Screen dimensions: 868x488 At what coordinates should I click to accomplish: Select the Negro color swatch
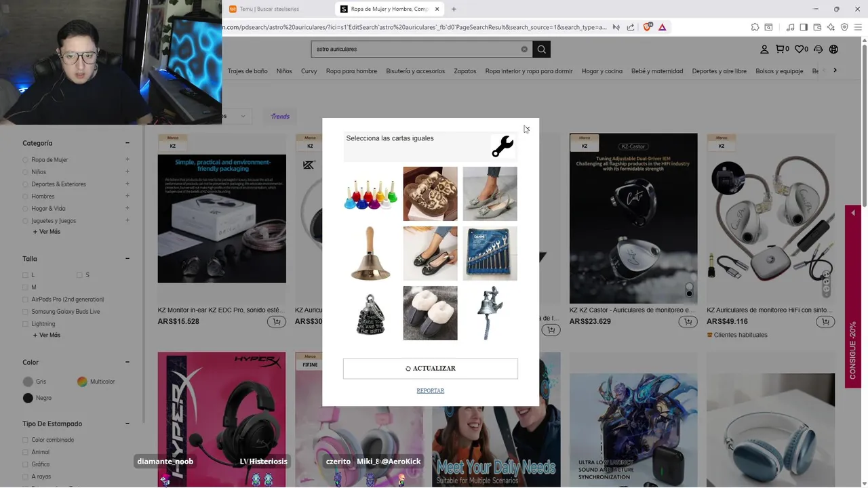tap(28, 398)
